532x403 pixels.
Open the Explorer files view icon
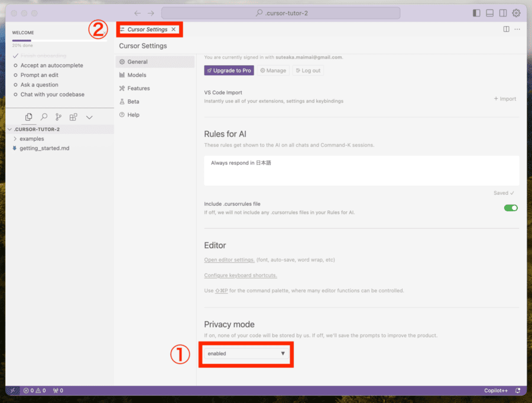[x=29, y=117]
